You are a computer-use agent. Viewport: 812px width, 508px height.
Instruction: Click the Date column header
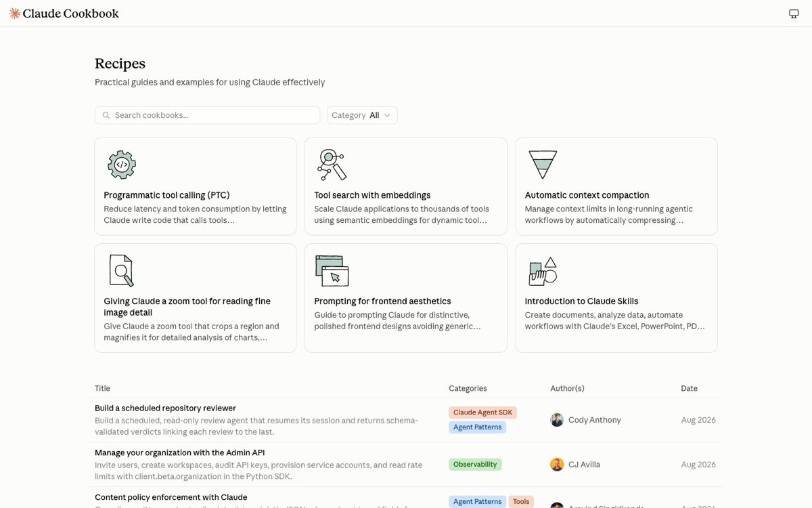(x=689, y=389)
